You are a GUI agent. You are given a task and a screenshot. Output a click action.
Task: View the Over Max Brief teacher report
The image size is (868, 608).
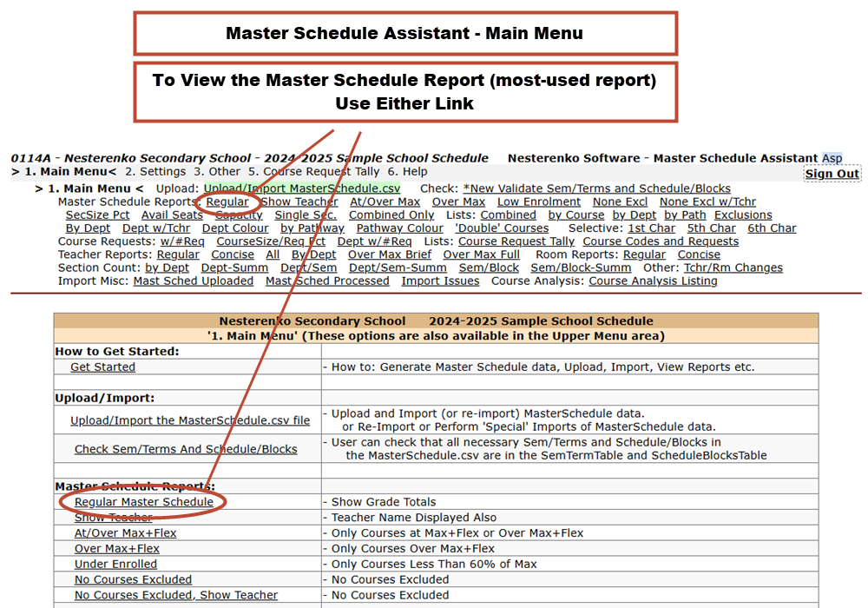[x=390, y=254]
